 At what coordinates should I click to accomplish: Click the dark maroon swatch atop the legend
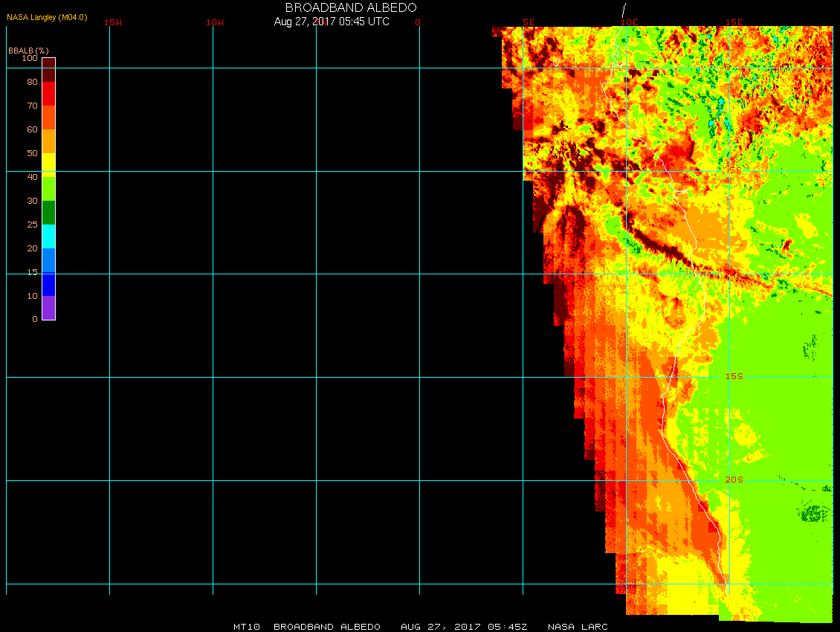[48, 69]
